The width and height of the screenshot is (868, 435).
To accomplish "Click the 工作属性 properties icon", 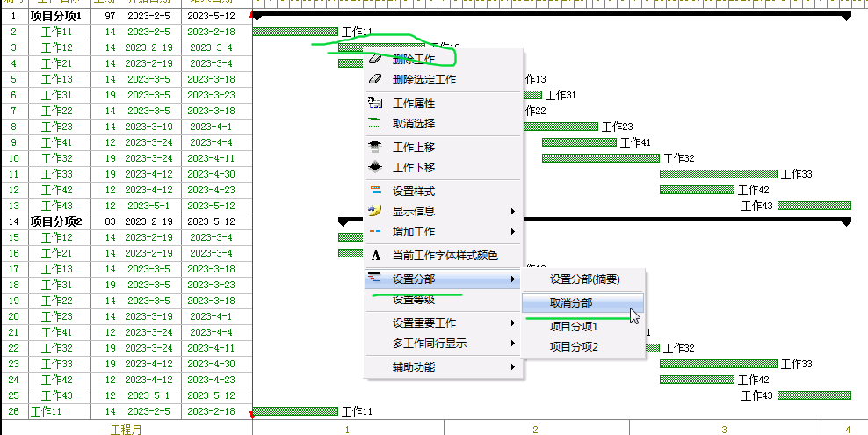I will click(375, 104).
